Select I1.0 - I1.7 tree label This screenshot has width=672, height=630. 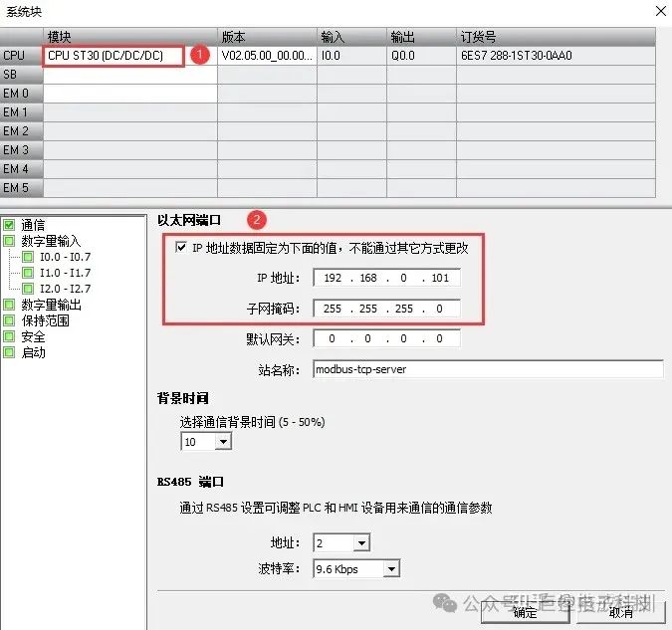[x=65, y=273]
